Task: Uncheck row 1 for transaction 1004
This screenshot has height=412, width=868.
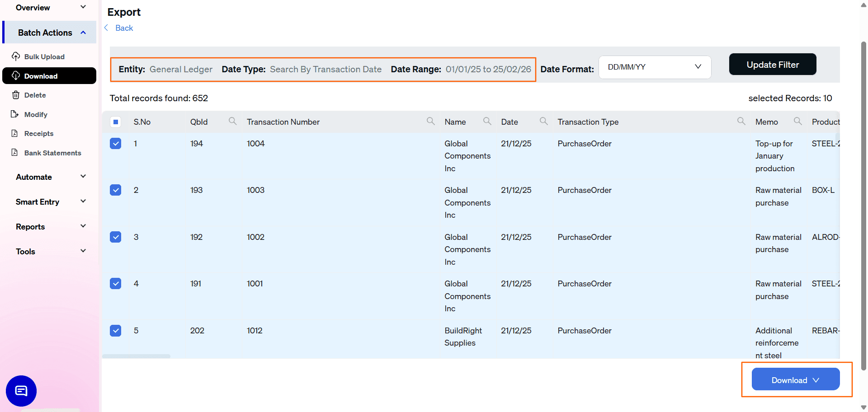Action: 115,143
